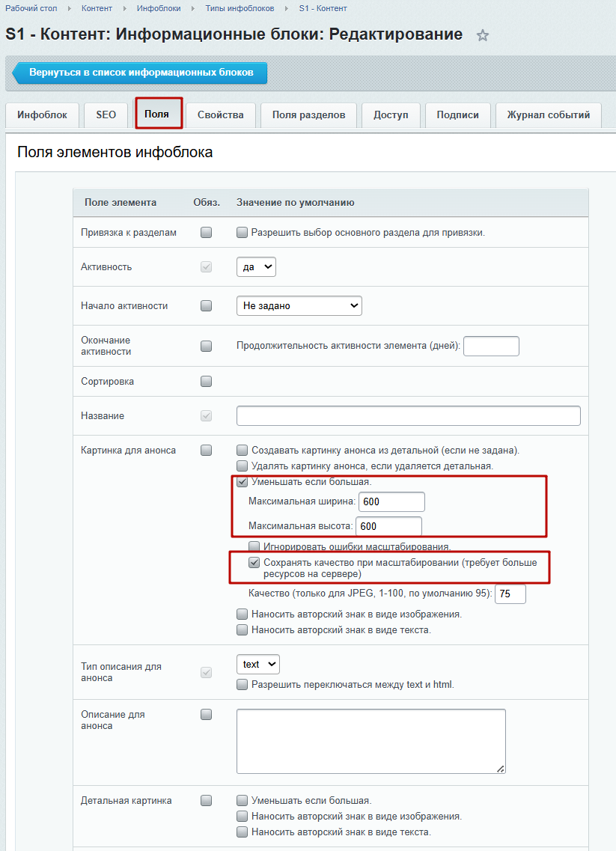
Task: Open the Активность да dropdown
Action: pos(256,266)
